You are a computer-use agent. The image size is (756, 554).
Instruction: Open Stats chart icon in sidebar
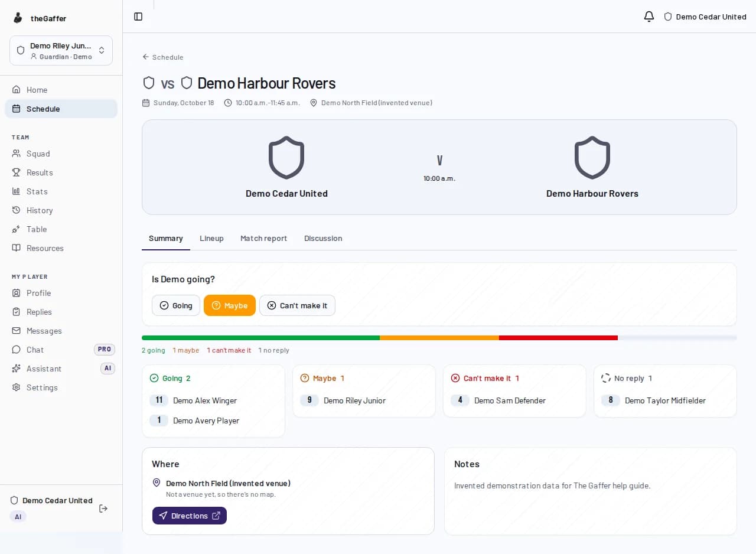(17, 191)
